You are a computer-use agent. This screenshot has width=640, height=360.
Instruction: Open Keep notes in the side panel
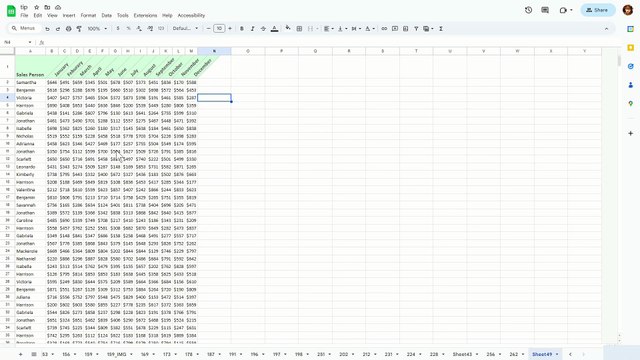[x=631, y=48]
